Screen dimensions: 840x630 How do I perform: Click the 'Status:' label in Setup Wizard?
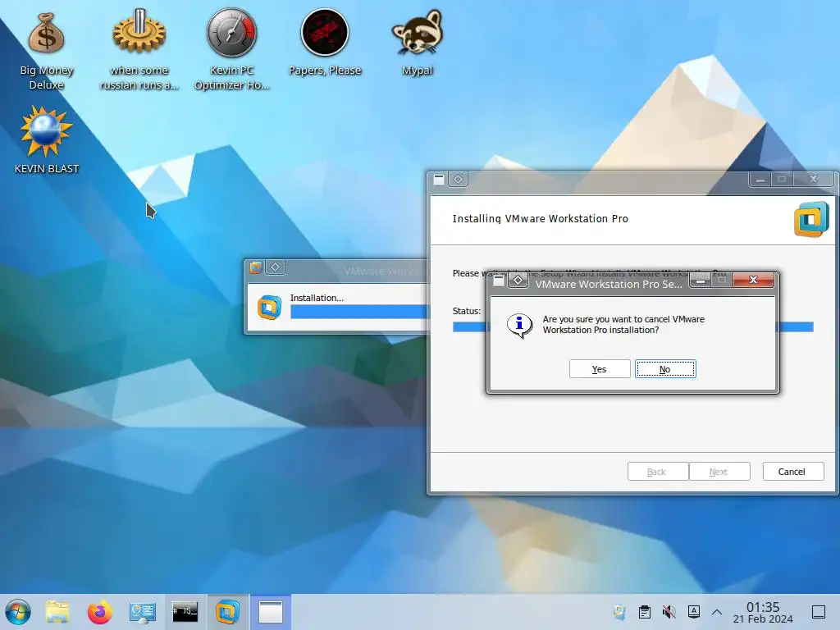click(467, 311)
